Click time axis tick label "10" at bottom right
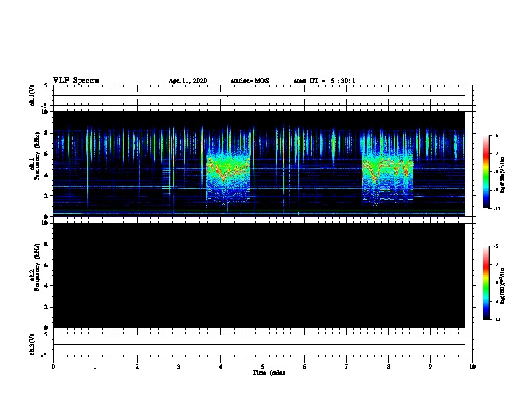532x411 pixels. click(x=472, y=367)
